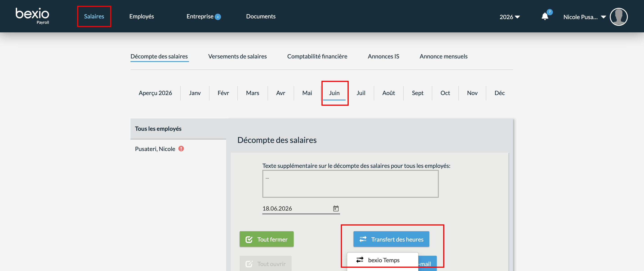This screenshot has height=271, width=644.
Task: Select the Mars month tab
Action: [x=252, y=93]
